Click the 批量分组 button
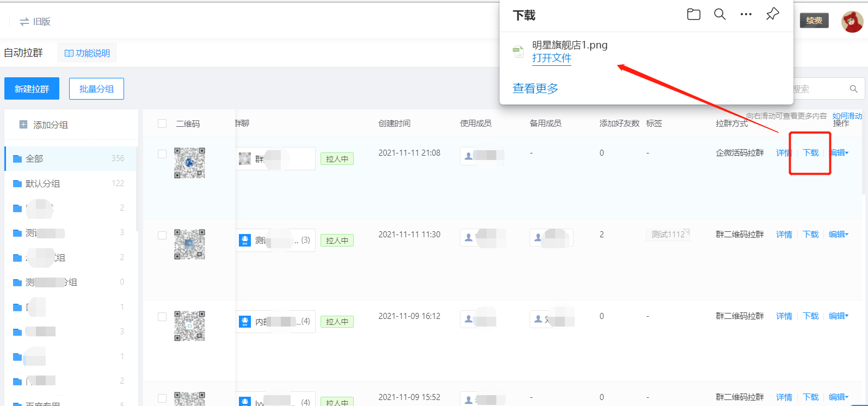Screen dimensions: 868x406 96,89
